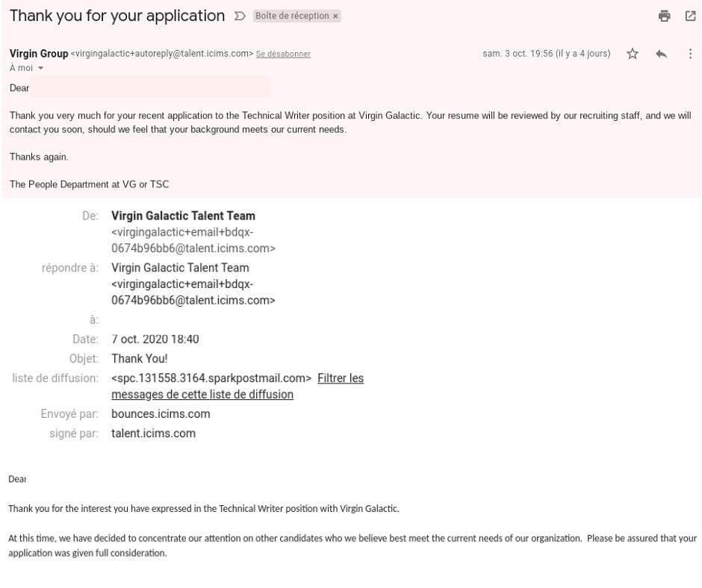The image size is (702, 588).
Task: Click the Boîte de réception label
Action: coord(292,16)
